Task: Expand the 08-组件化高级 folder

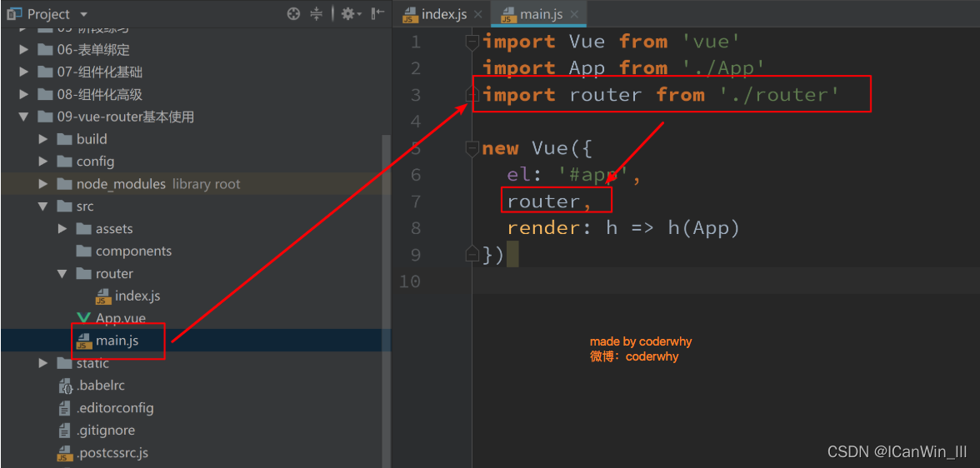Action: click(23, 95)
